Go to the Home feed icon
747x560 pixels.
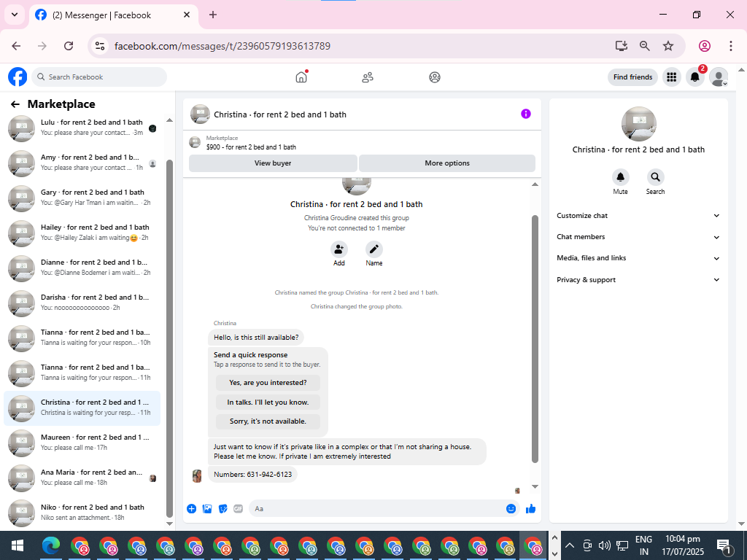[x=301, y=77]
